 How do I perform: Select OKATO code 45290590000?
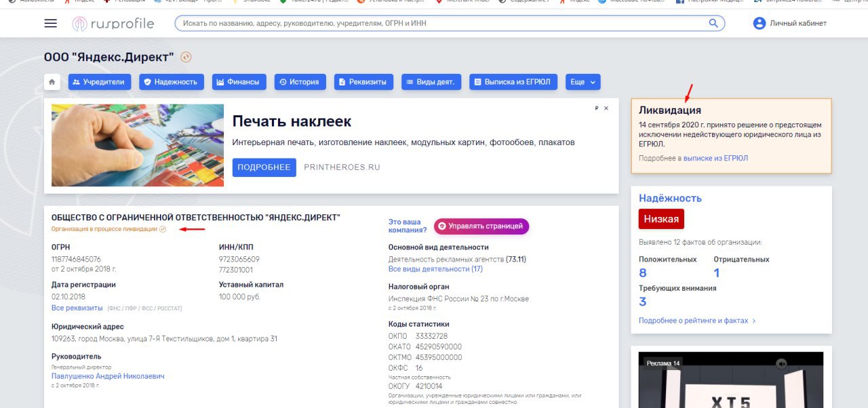[x=439, y=347]
